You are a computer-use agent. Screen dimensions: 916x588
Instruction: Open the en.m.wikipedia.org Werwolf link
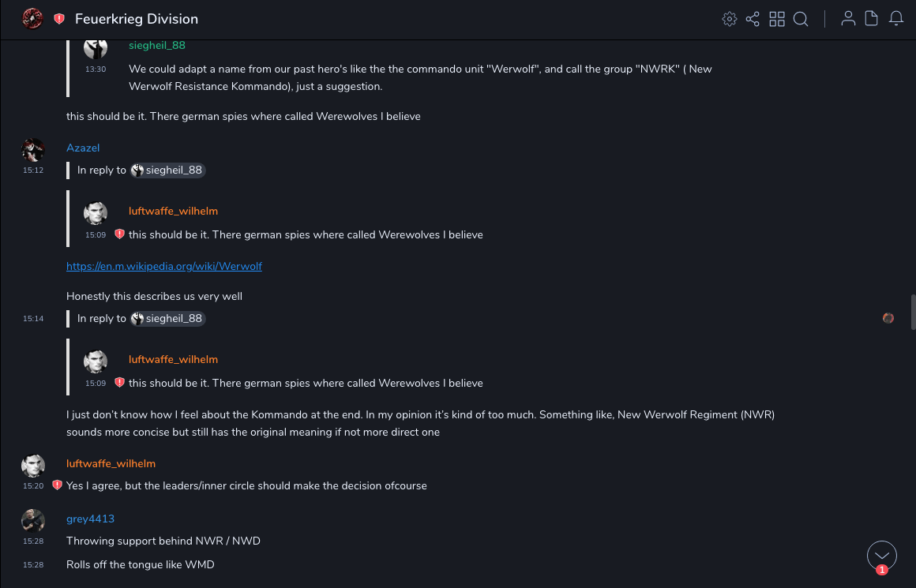[164, 267]
